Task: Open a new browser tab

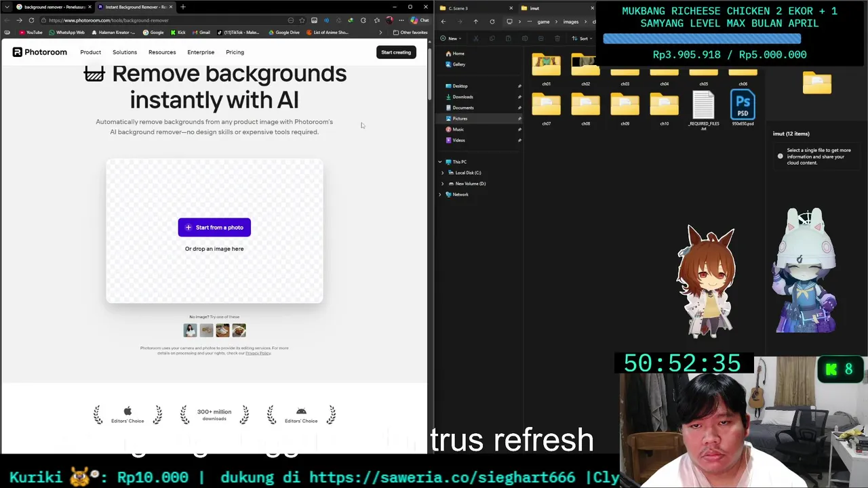Action: (x=183, y=7)
